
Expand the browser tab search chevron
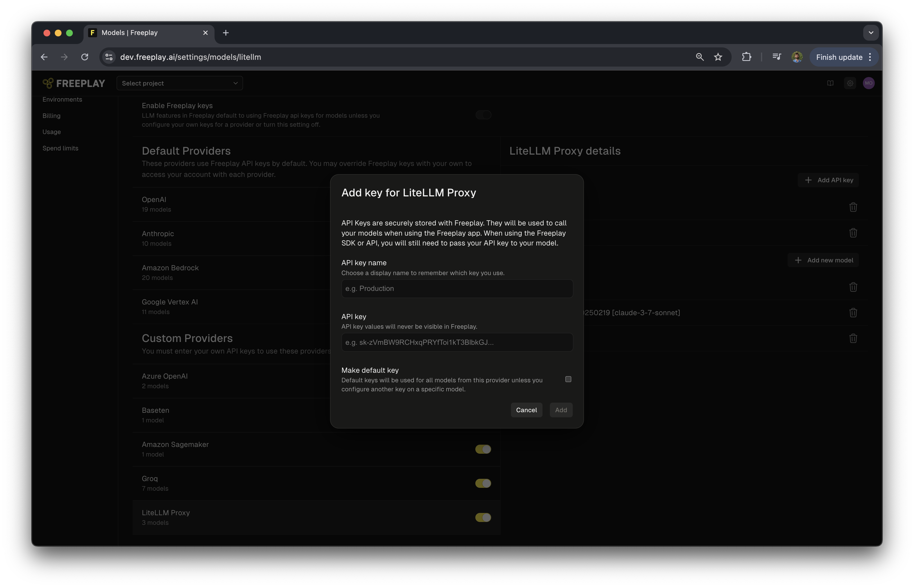(871, 33)
